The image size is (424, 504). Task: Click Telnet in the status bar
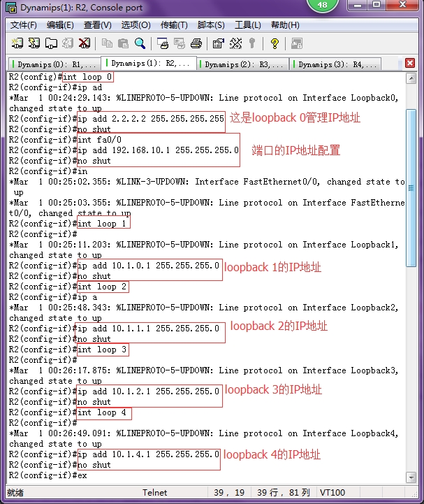tap(155, 492)
